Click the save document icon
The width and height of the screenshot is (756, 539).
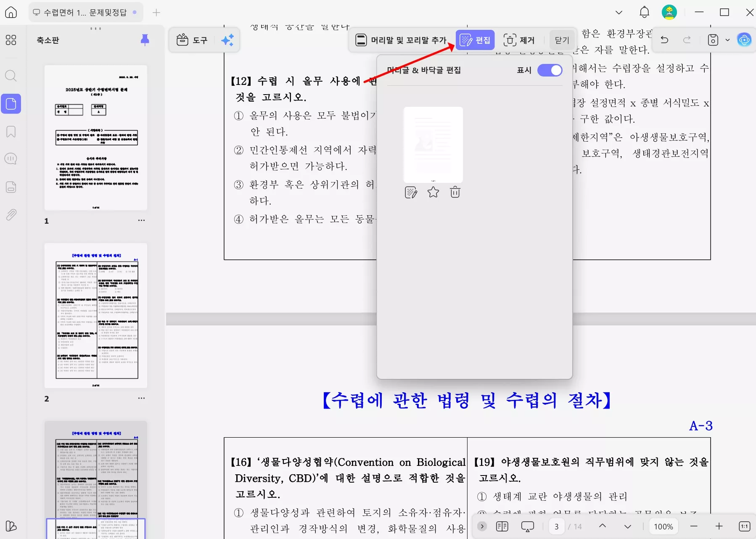pos(713,40)
